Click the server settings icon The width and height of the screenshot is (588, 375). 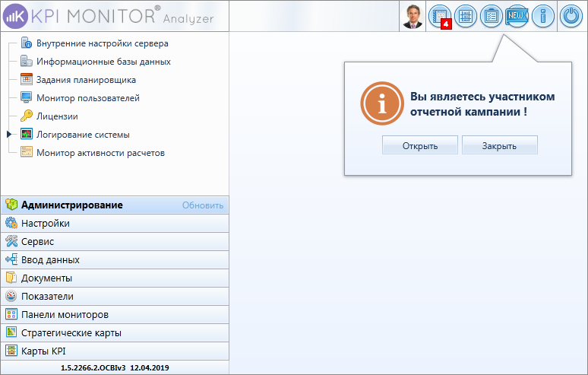(x=27, y=43)
